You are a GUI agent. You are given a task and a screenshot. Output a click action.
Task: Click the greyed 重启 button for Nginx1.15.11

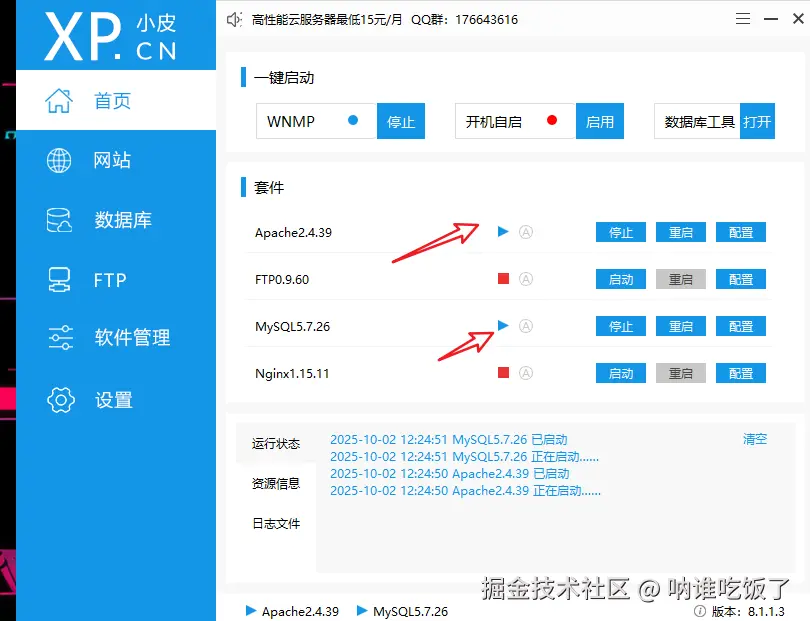(681, 373)
